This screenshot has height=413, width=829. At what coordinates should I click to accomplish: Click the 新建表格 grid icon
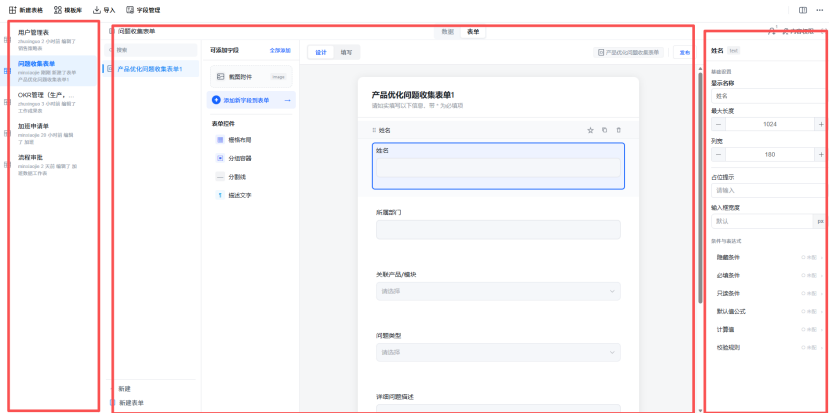click(x=13, y=10)
